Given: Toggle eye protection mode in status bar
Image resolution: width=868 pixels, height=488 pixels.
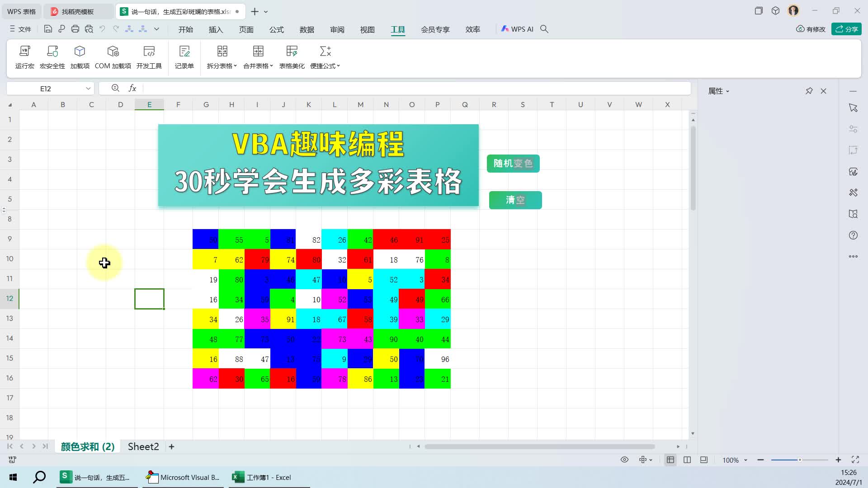Looking at the screenshot, I should 624,460.
